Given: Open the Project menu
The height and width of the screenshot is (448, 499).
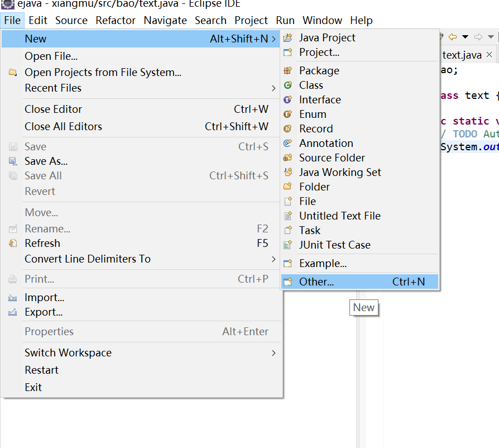Looking at the screenshot, I should [251, 20].
